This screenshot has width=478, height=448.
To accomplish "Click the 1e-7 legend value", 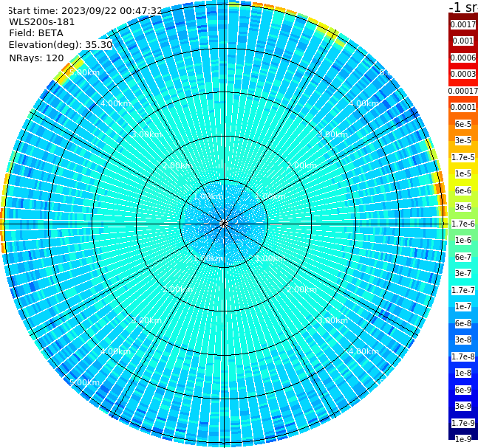I will pos(463,306).
